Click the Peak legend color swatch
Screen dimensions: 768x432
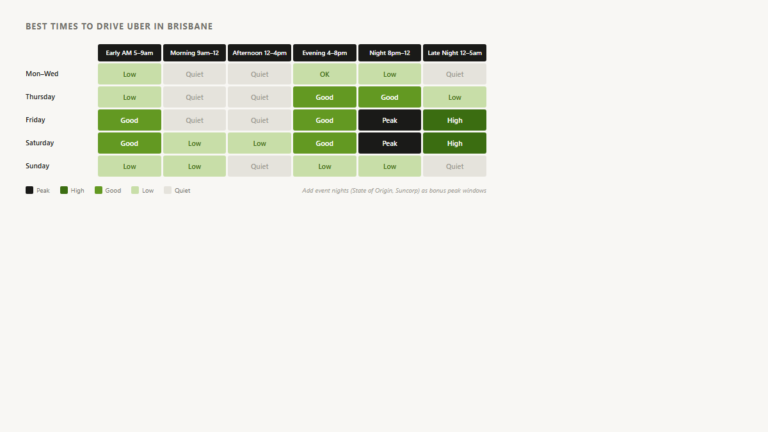coord(29,190)
